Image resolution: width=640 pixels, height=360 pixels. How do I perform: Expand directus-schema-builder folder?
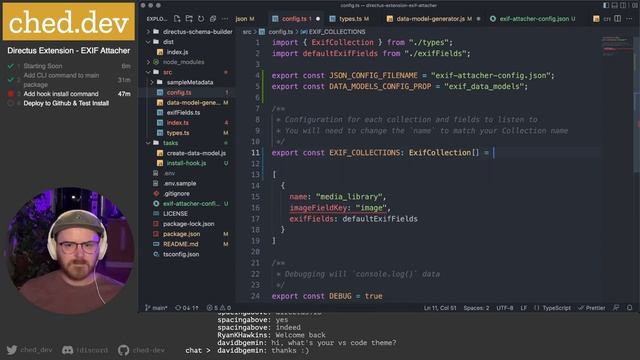(x=190, y=31)
